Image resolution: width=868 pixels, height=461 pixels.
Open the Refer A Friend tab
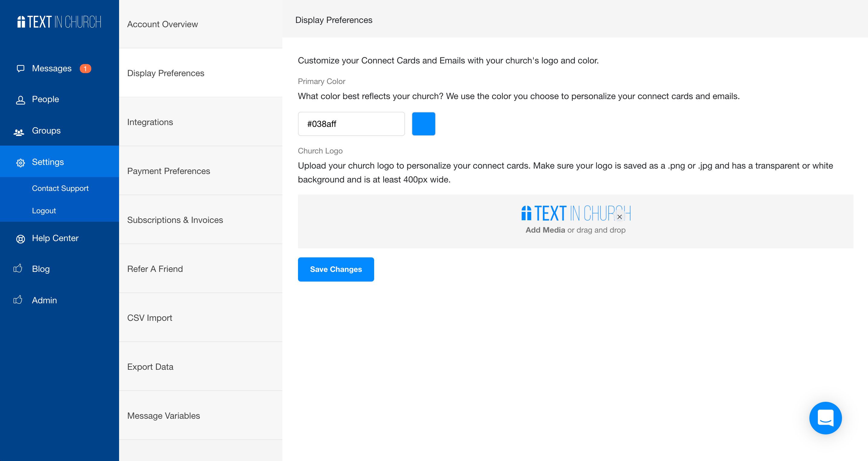(200, 269)
